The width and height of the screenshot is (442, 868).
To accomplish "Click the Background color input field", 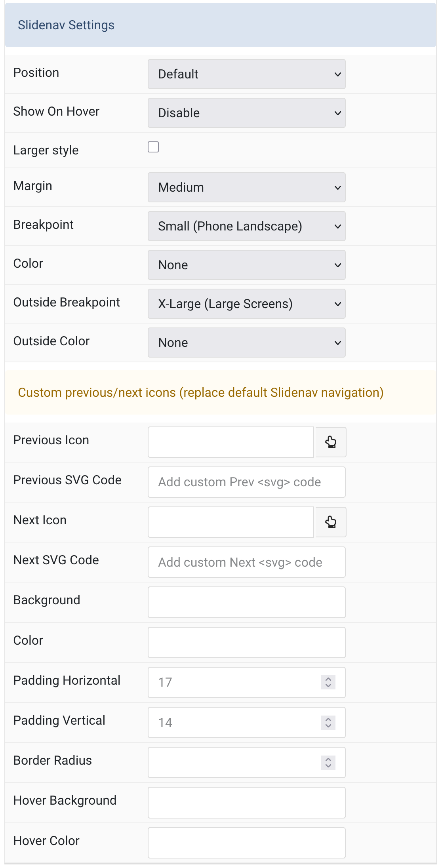I will click(x=246, y=602).
